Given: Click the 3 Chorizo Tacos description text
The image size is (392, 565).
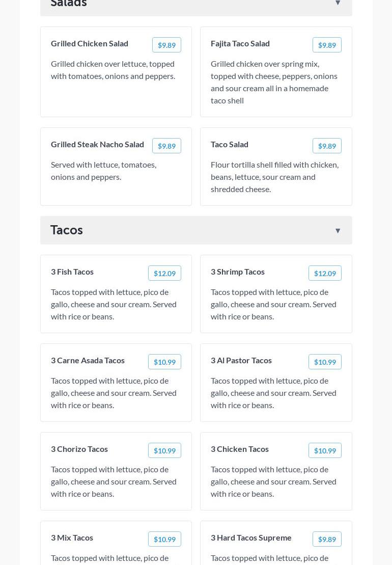Looking at the screenshot, I should (114, 481).
